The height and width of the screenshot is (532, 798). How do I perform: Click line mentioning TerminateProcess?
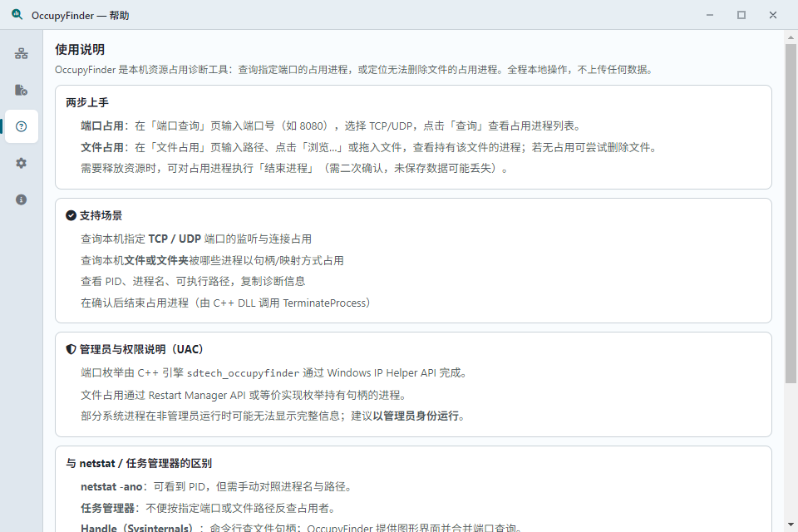coord(225,303)
